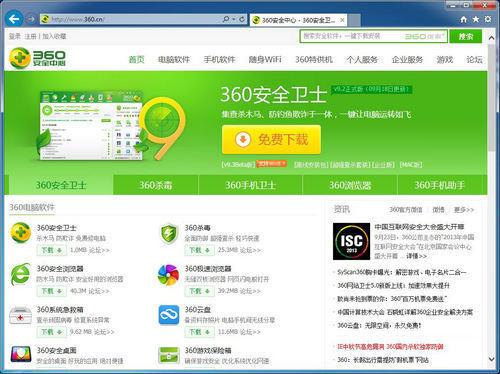
Task: Switch to the 360浏览器 banner tab
Action: tap(350, 185)
